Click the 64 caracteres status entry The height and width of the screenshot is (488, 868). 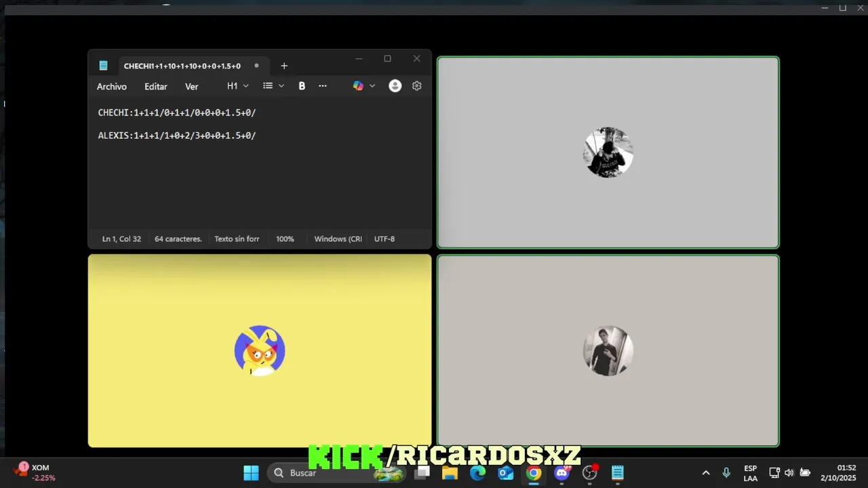[178, 239]
